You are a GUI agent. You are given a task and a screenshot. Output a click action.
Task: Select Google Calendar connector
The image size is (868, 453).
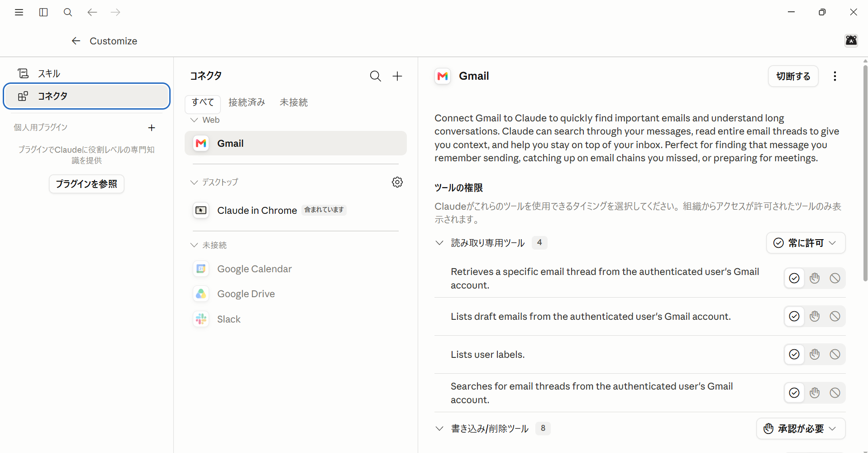[296, 269]
